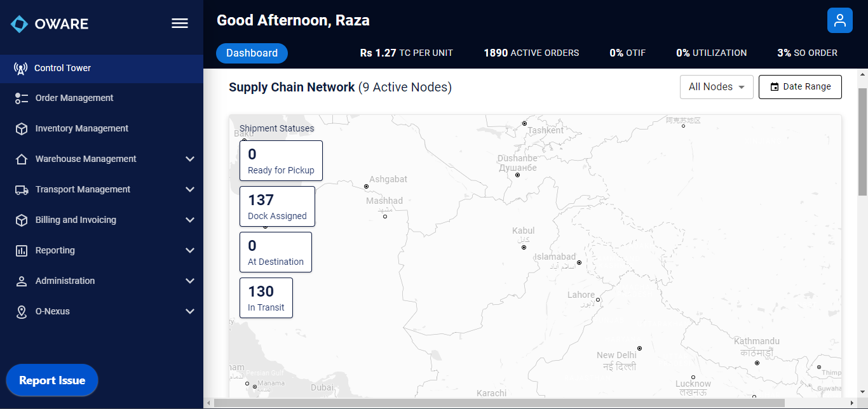868x409 pixels.
Task: Select the Transport Management truck icon
Action: 22,190
